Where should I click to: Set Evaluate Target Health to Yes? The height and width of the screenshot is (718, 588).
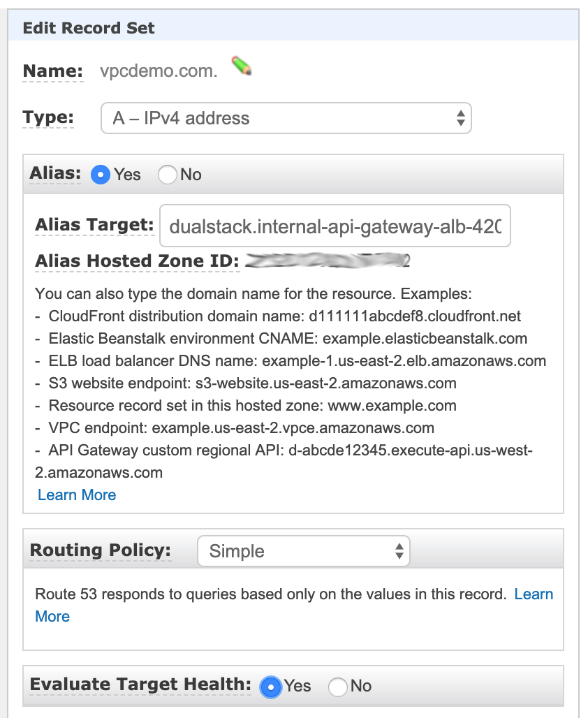(271, 687)
